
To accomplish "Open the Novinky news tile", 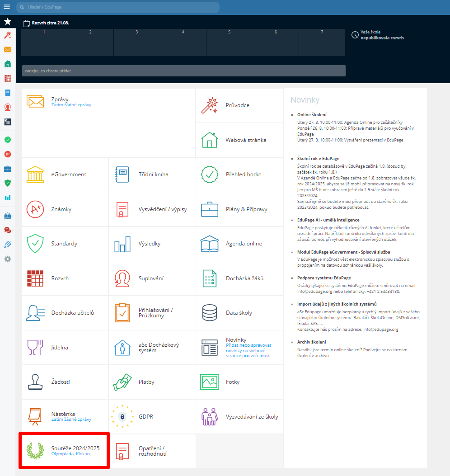I will [x=239, y=348].
